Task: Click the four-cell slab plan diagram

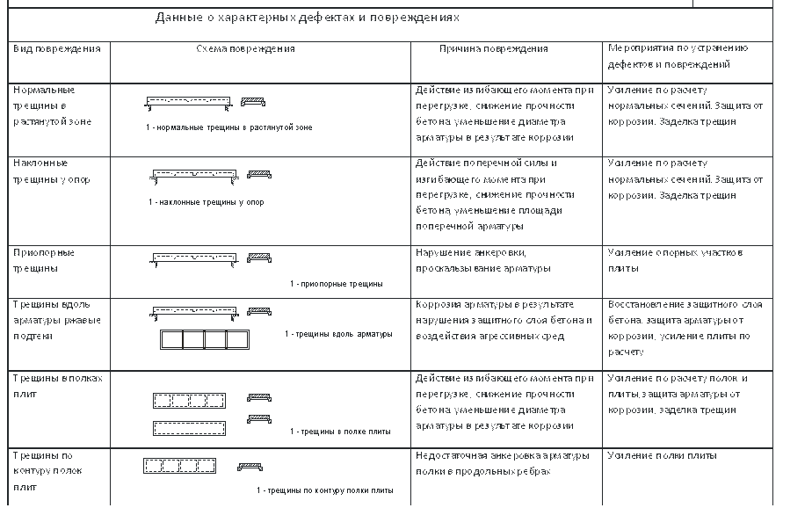Action: point(205,340)
